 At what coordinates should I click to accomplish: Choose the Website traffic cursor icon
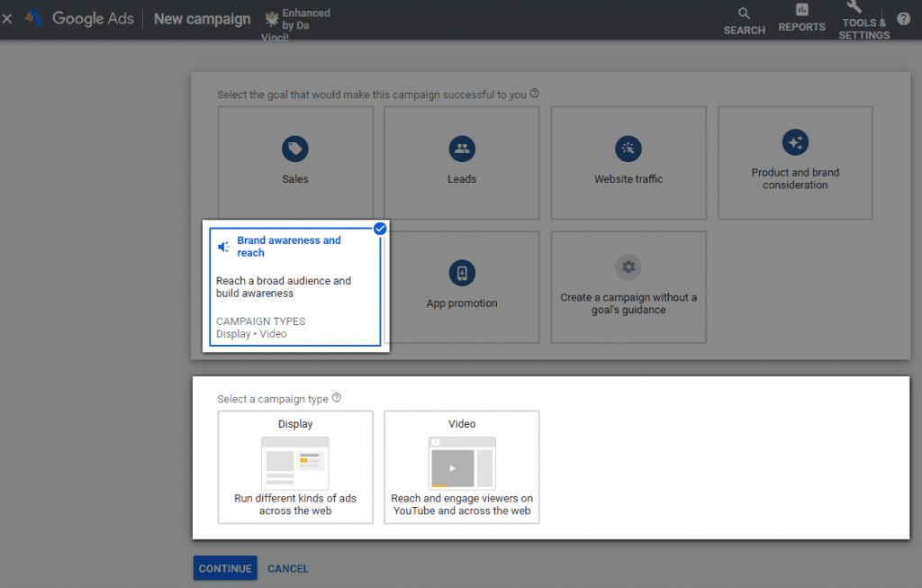[x=628, y=149]
